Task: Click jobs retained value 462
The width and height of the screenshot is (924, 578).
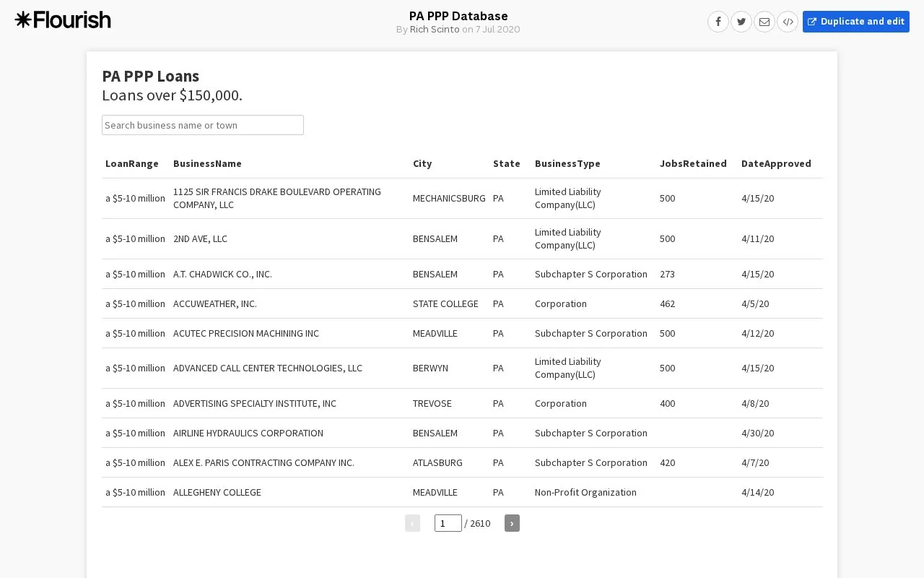Action: pyautogui.click(x=668, y=303)
